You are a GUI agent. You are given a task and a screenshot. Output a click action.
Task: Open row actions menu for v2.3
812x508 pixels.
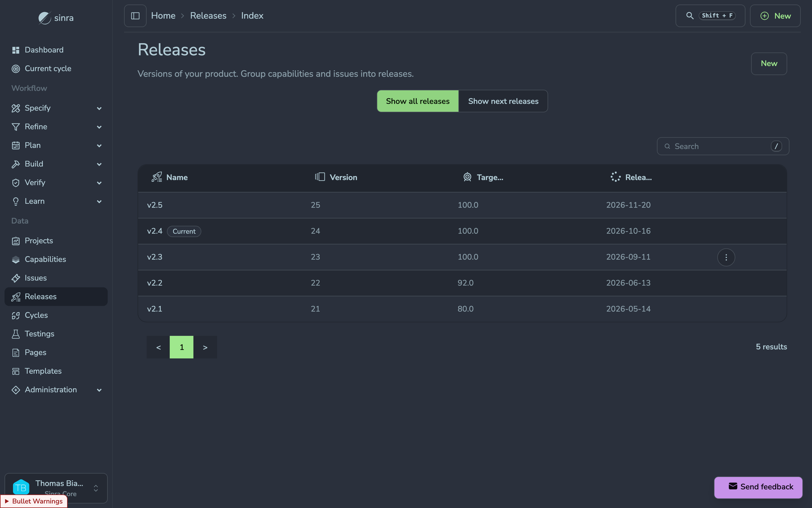(726, 257)
